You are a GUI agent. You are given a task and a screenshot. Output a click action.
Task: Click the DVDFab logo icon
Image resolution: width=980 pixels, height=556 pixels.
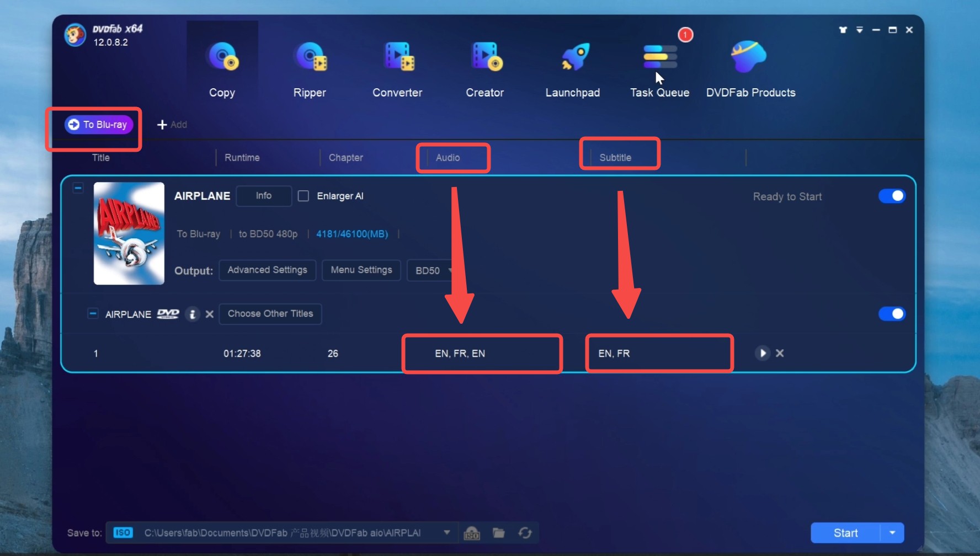[74, 35]
